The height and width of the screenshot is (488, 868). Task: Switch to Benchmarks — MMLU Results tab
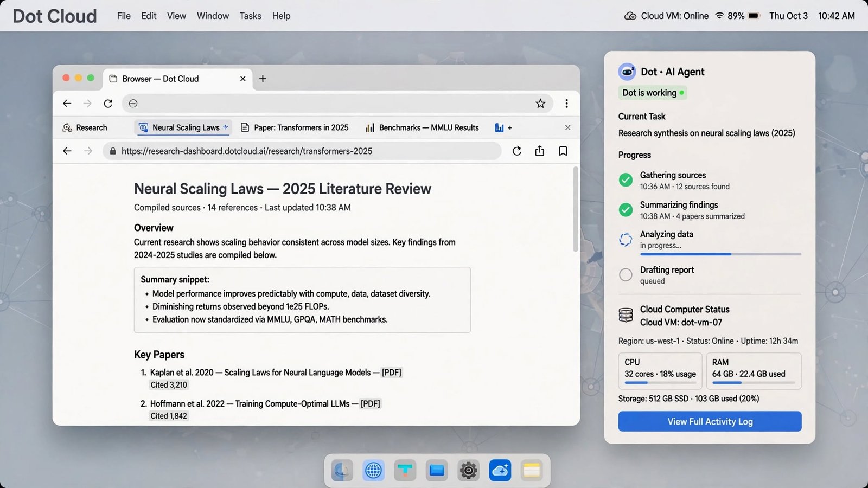coord(422,127)
